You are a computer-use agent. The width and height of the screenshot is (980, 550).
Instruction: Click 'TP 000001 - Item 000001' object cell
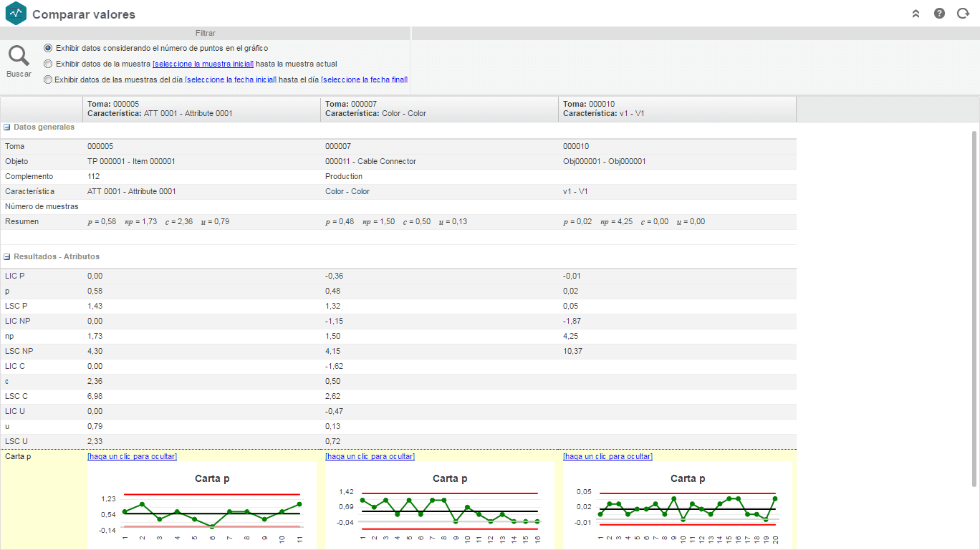[131, 161]
